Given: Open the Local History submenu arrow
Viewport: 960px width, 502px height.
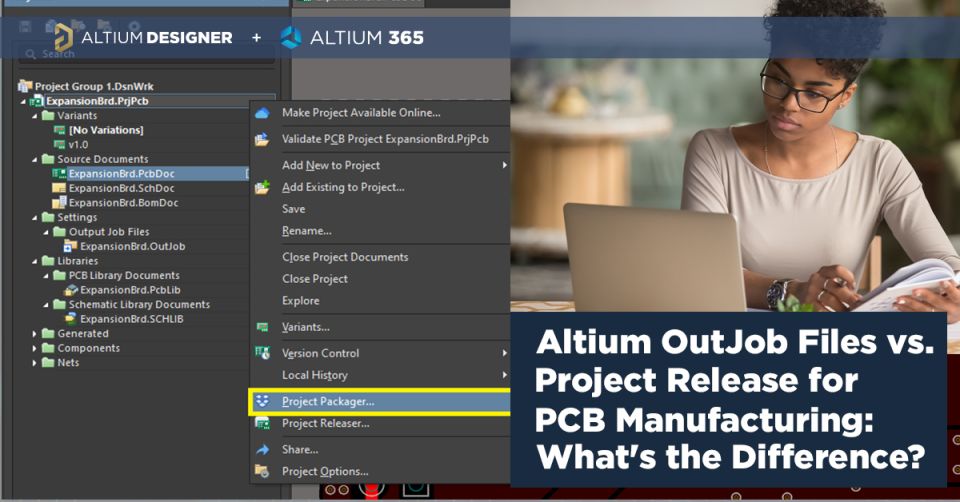Looking at the screenshot, I should [504, 375].
